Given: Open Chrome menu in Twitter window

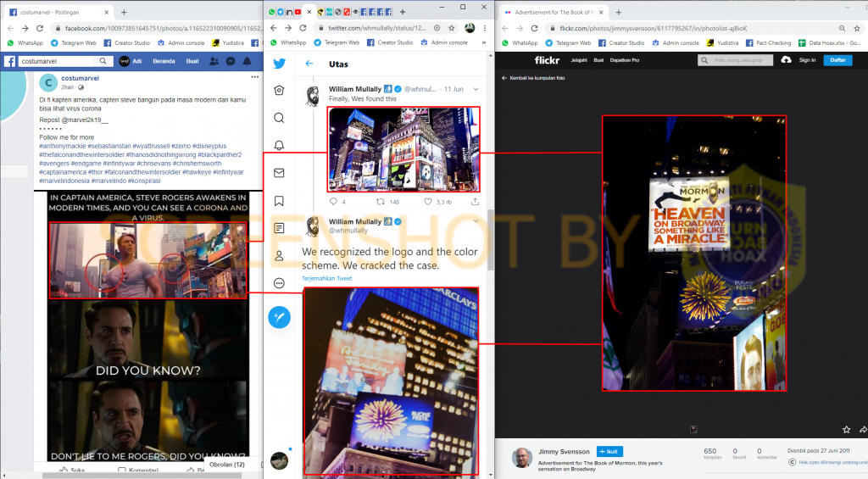Looking at the screenshot, I should (484, 28).
